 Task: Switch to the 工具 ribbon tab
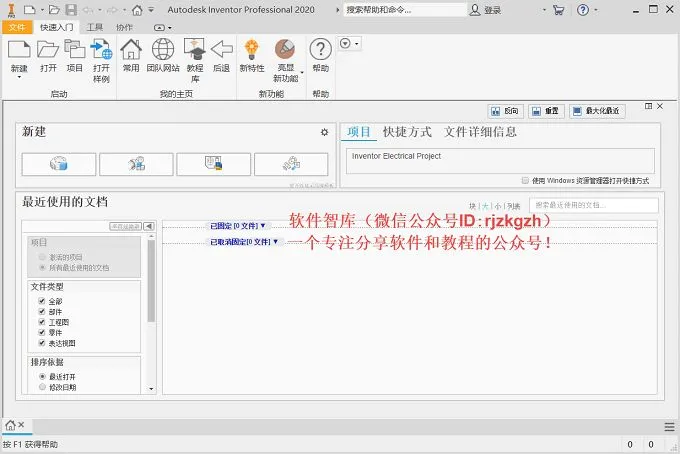95,27
